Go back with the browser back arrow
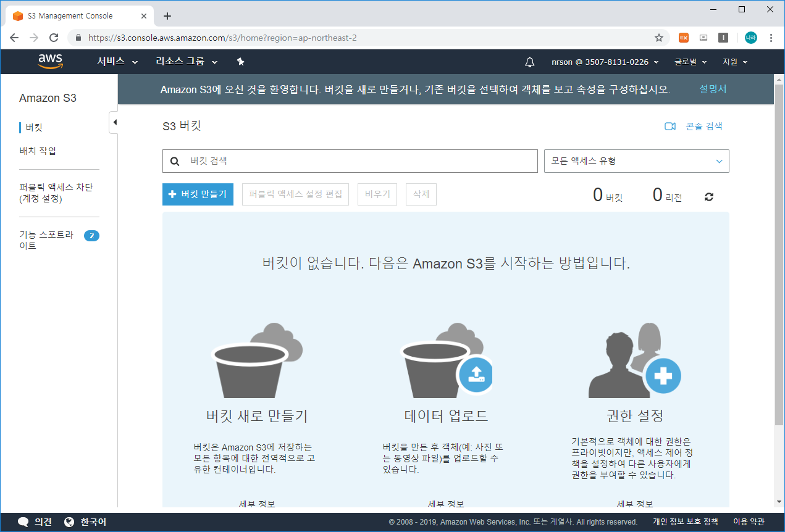 coord(14,38)
